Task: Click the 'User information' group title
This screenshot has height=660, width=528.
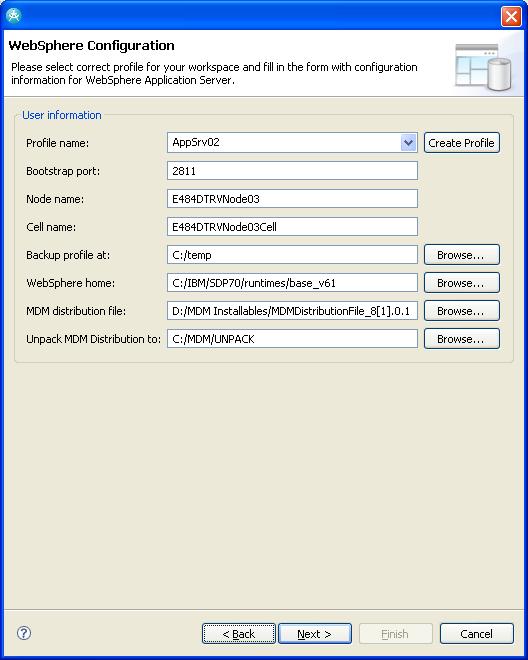Action: click(62, 115)
